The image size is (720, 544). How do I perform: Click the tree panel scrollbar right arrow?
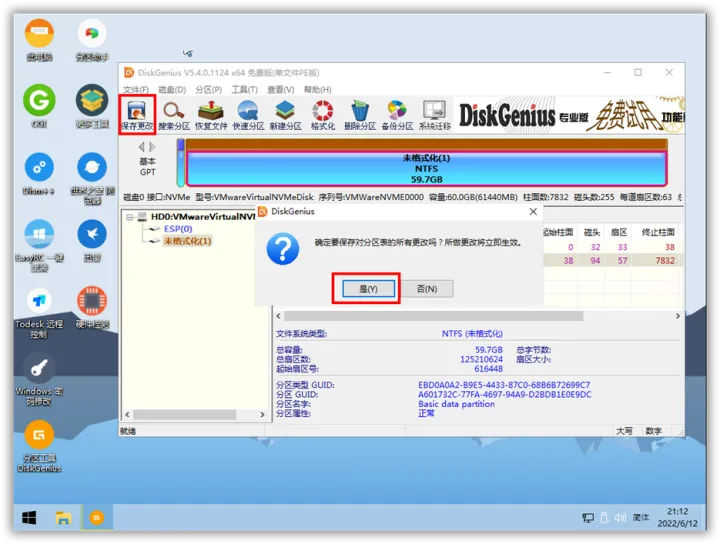[262, 415]
